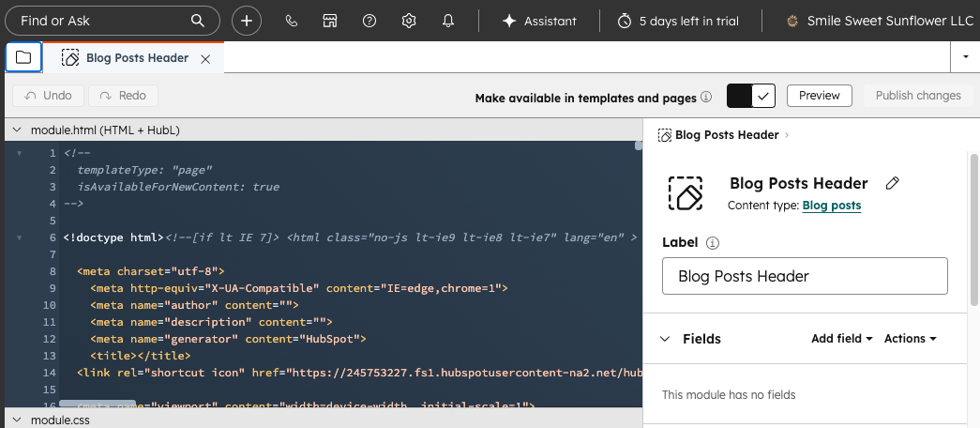The height and width of the screenshot is (428, 980).
Task: Click the Label info icon
Action: click(x=713, y=242)
